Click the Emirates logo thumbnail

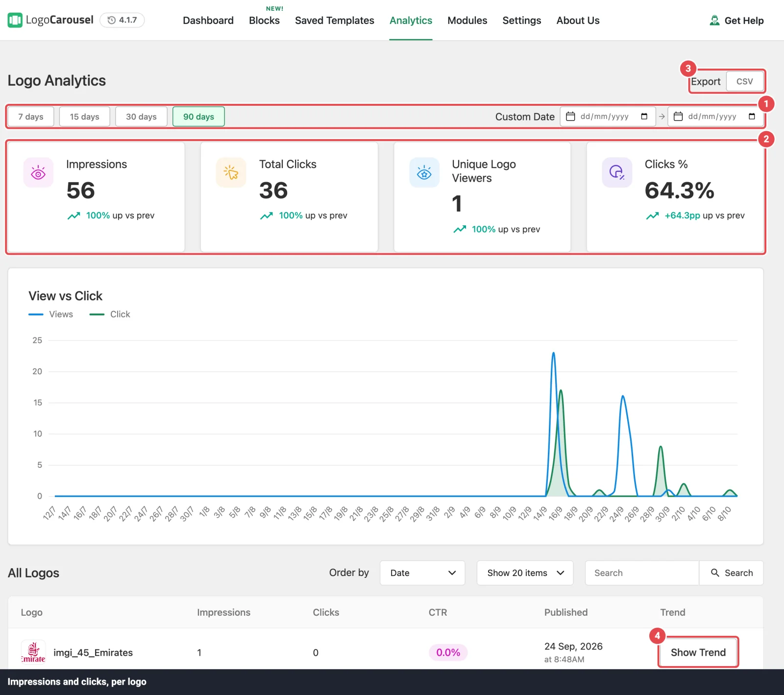(33, 652)
